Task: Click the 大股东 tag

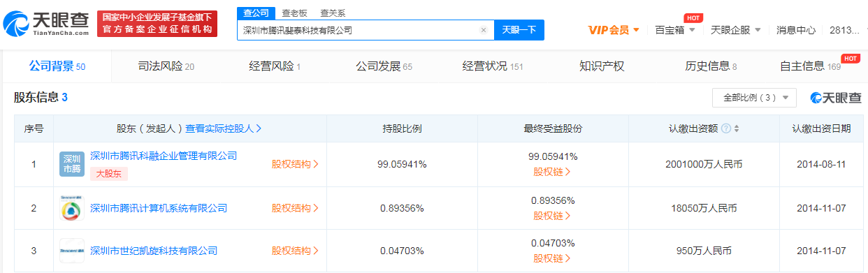Action: [108, 174]
